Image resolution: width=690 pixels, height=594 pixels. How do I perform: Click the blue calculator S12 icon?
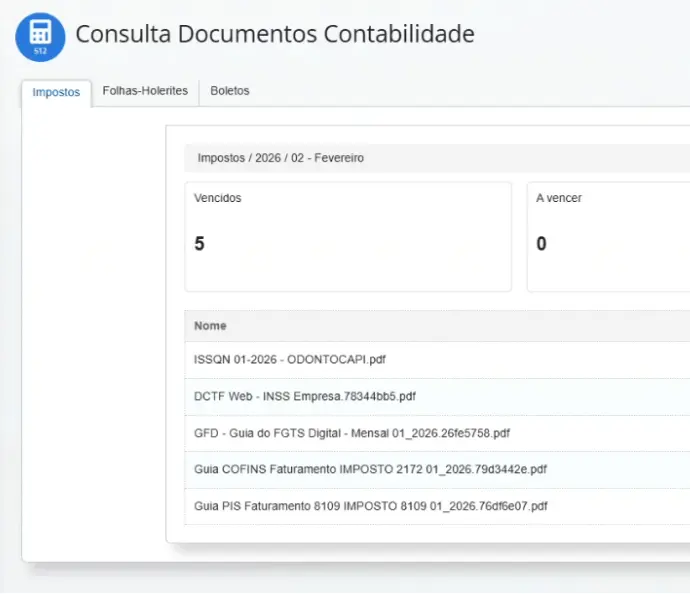(x=40, y=37)
